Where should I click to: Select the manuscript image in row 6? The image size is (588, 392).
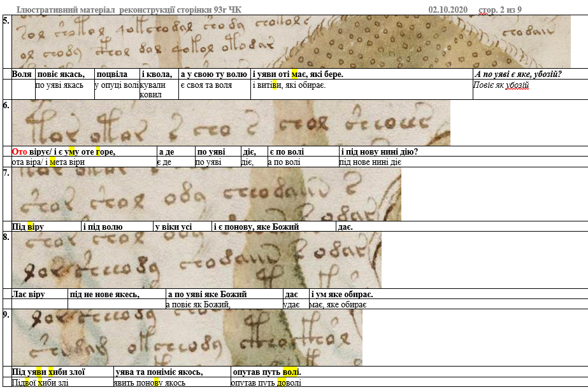tap(231, 123)
